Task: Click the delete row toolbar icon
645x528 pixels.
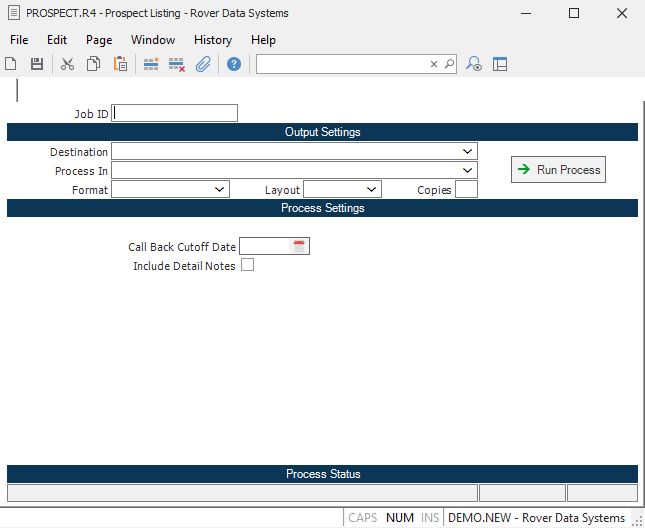Action: click(x=177, y=64)
